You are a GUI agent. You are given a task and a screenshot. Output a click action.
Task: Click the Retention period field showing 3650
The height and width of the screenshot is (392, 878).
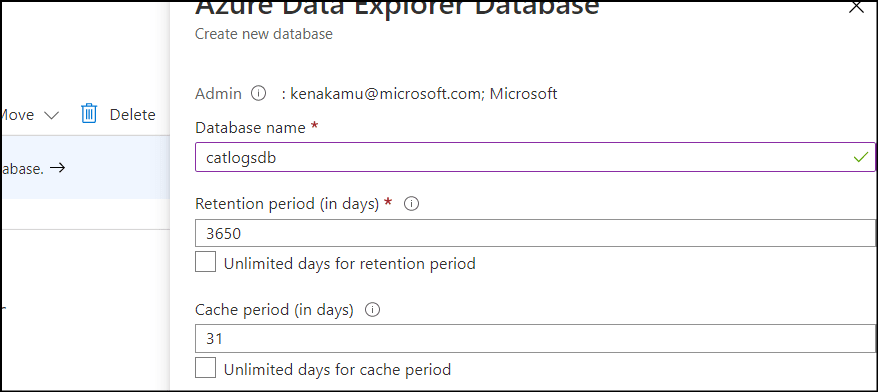[535, 233]
